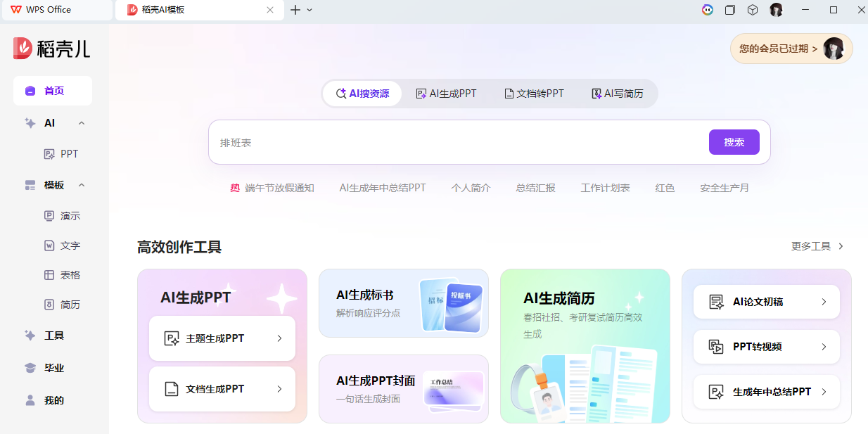Click the AI生成年中总结PPT suggestion
Image resolution: width=868 pixels, height=434 pixels.
[x=383, y=188]
